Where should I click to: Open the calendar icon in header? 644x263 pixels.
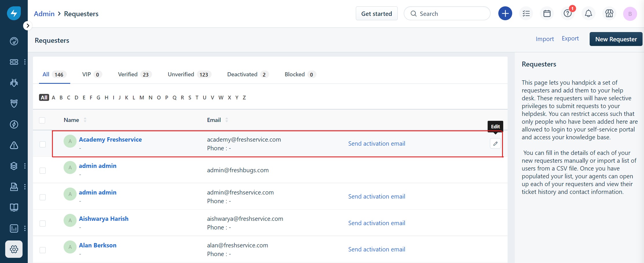tap(547, 14)
